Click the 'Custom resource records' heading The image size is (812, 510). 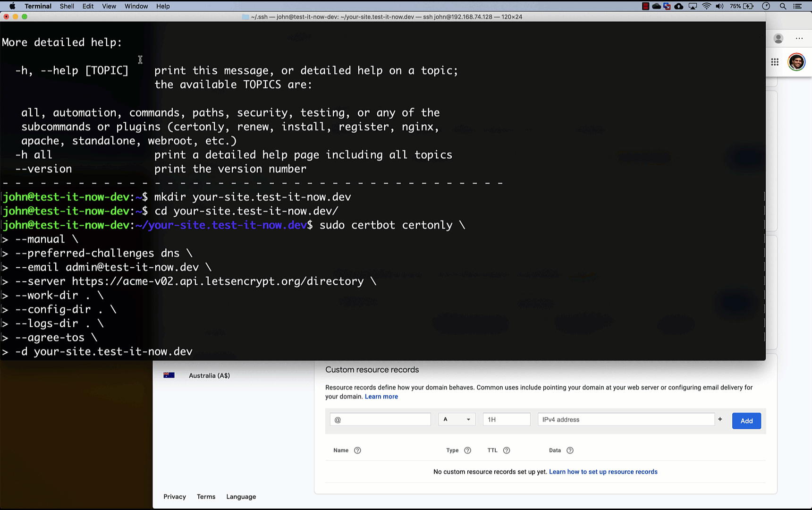[x=372, y=370]
